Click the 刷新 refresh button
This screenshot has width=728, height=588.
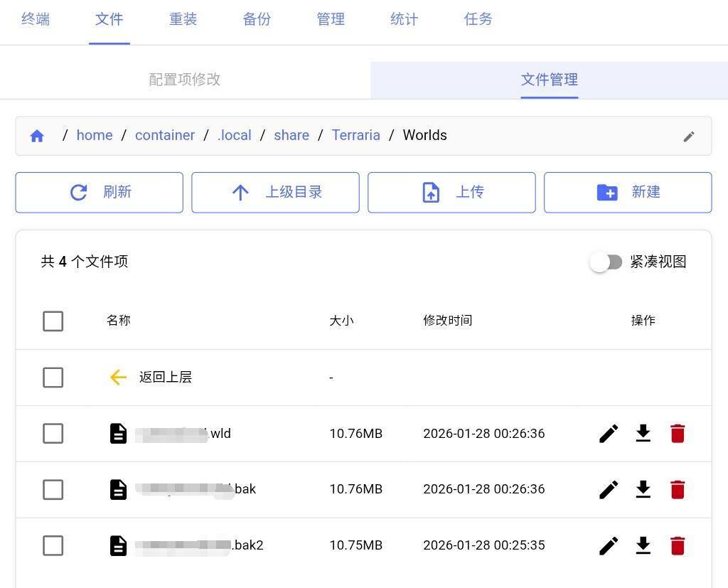pos(100,192)
